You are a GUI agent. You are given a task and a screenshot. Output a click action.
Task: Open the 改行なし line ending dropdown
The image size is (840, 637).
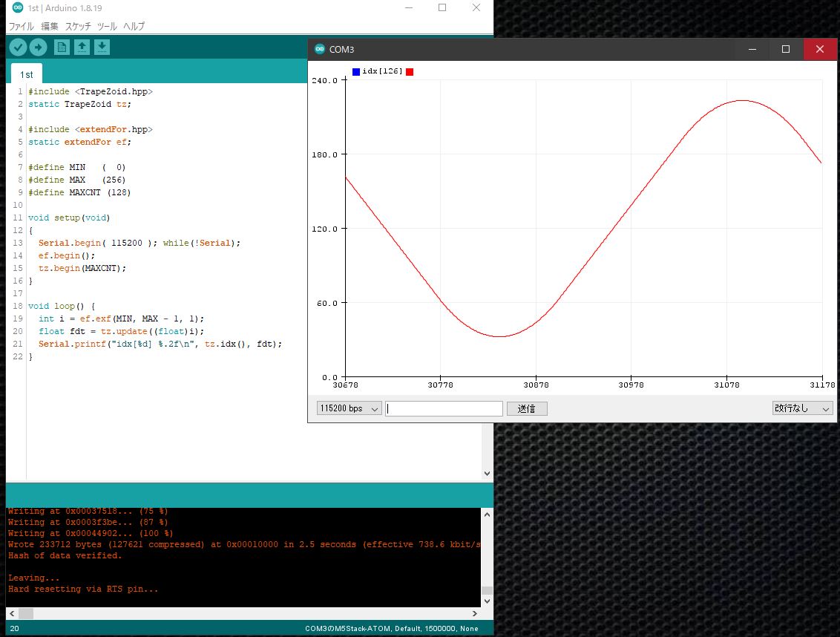point(802,408)
